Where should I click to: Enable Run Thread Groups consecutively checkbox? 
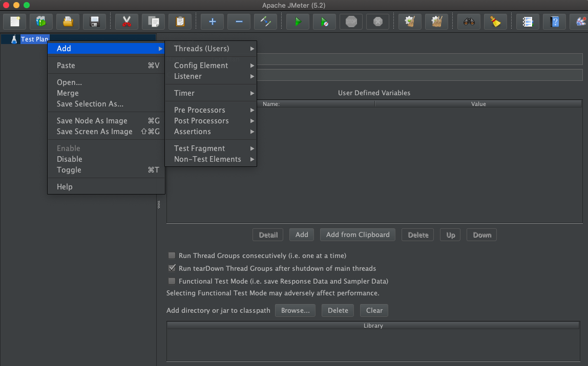[172, 255]
